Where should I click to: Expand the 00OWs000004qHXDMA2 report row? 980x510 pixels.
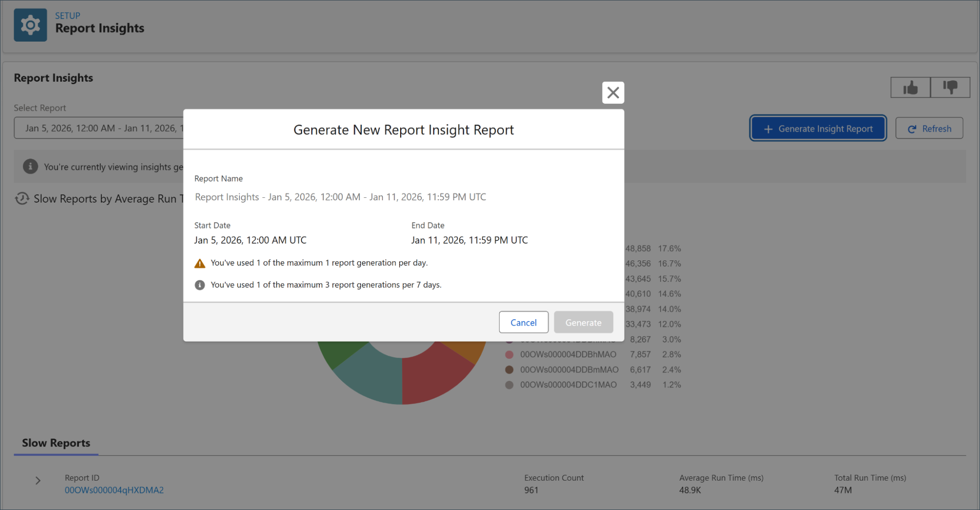tap(38, 481)
